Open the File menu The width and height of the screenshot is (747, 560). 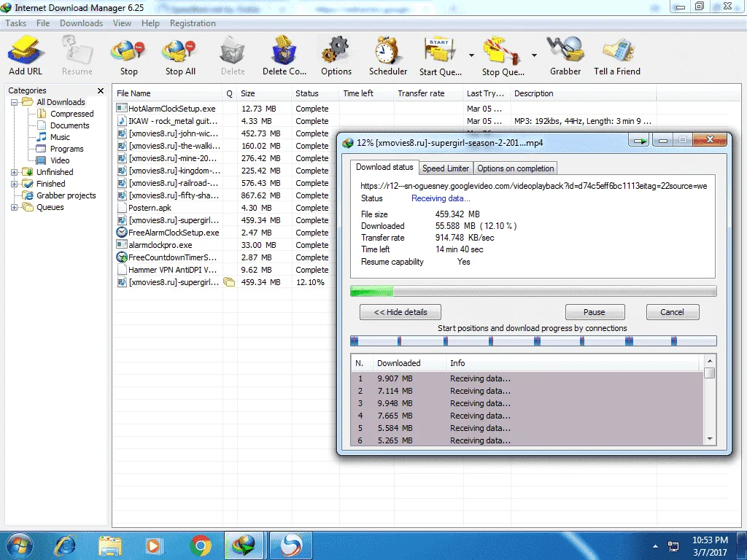coord(43,23)
